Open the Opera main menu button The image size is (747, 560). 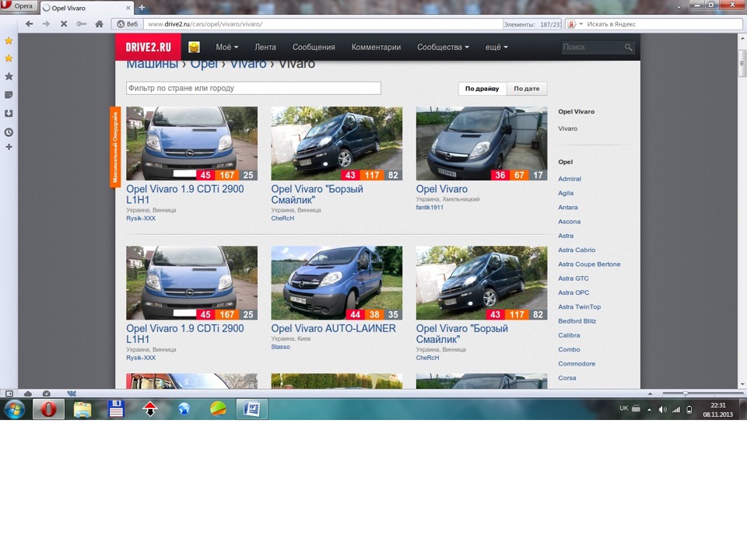19,6
